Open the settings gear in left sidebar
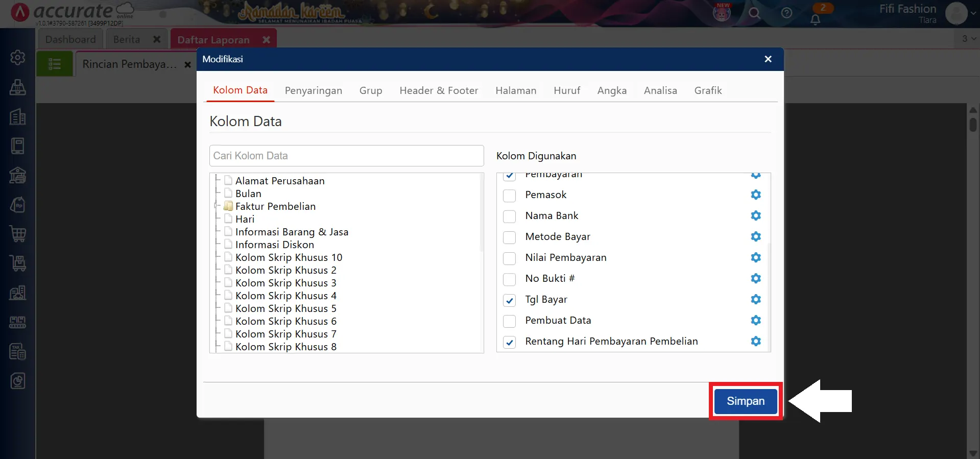 (18, 57)
